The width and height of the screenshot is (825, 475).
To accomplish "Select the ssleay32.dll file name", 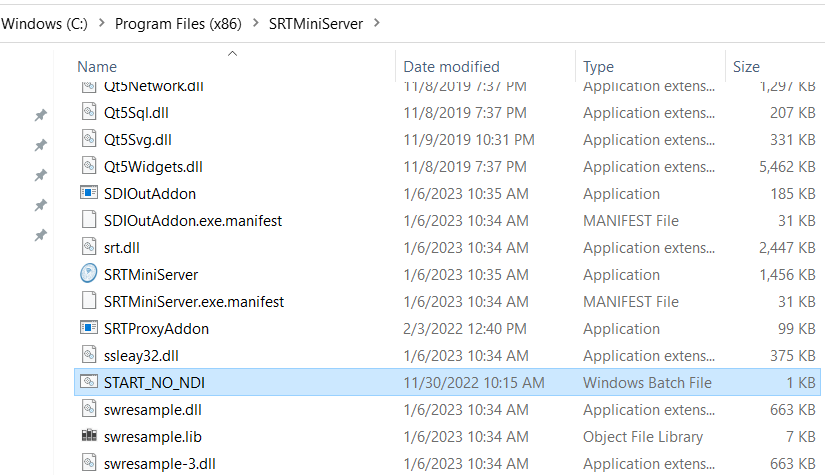I will point(141,356).
